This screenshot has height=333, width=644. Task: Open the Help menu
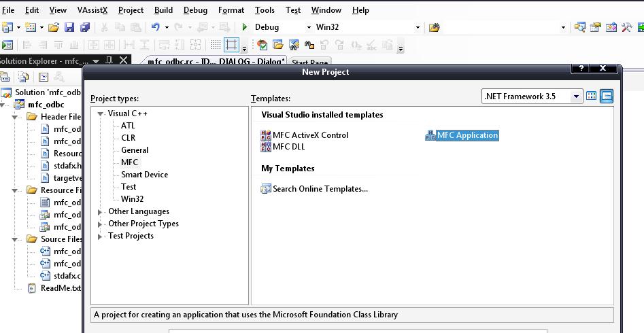[360, 10]
